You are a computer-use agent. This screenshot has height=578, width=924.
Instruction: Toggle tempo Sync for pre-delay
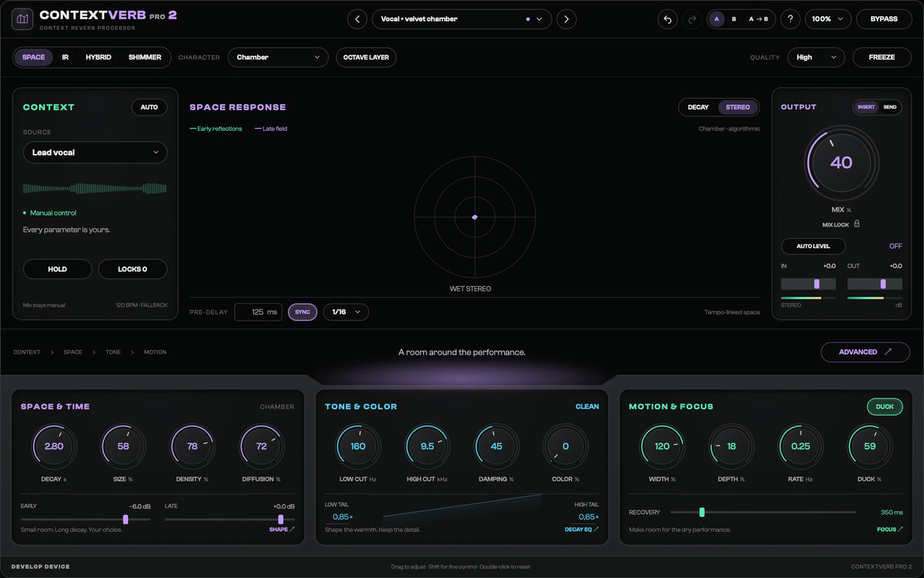303,312
